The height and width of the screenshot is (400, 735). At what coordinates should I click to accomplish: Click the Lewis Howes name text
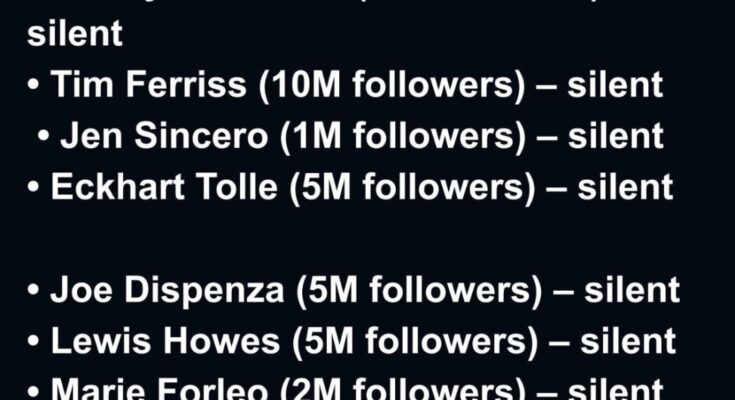point(165,341)
